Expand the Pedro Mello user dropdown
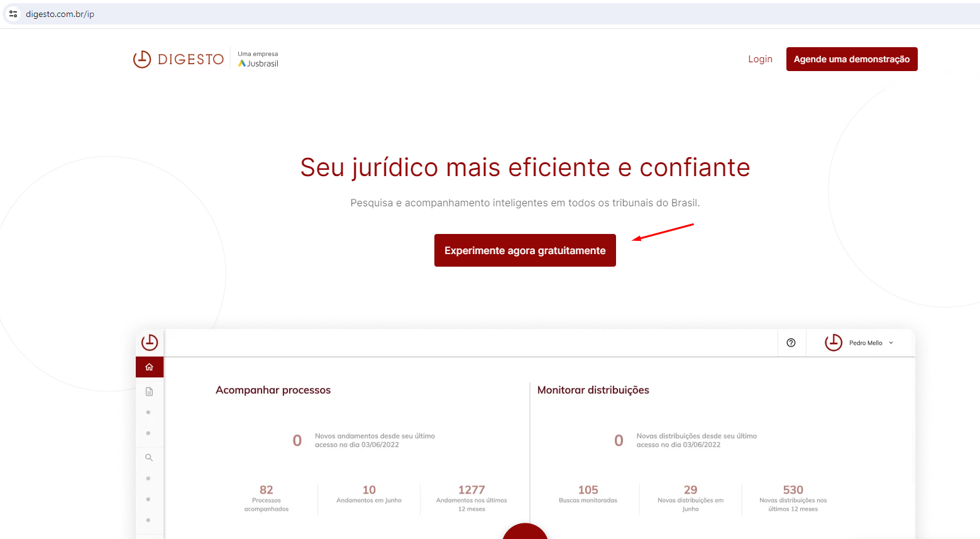Image resolution: width=980 pixels, height=539 pixels. point(891,343)
